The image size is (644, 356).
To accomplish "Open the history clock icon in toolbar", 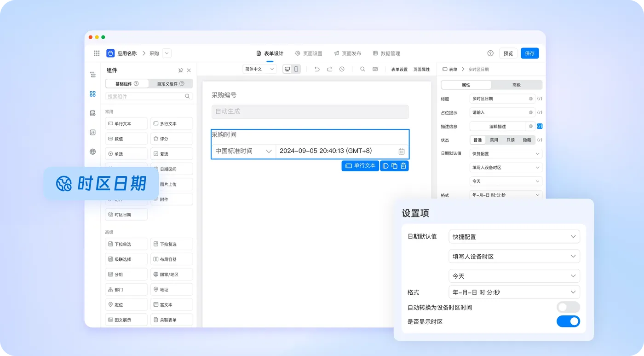I will [x=342, y=69].
